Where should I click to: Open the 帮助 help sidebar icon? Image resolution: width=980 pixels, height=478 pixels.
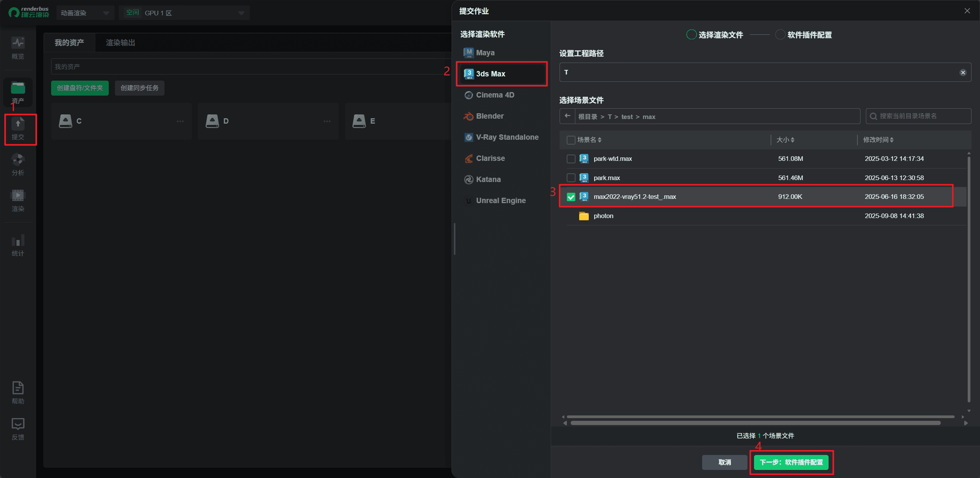[x=18, y=393]
